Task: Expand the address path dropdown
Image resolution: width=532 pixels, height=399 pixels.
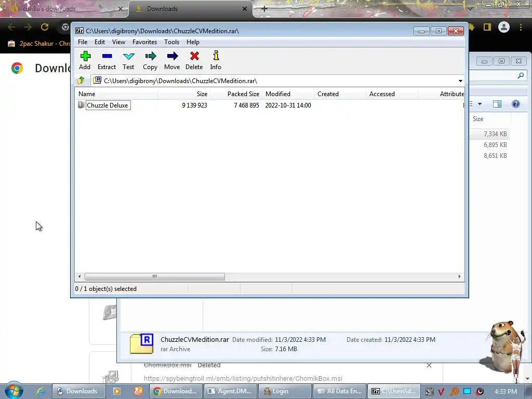Action: pos(460,81)
